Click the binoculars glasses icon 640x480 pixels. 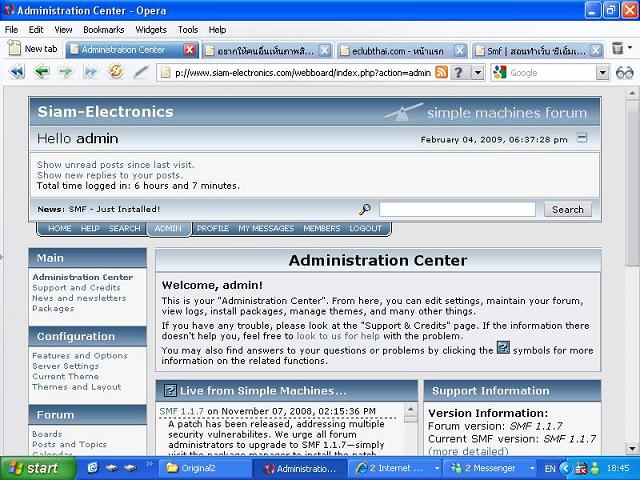click(x=624, y=73)
